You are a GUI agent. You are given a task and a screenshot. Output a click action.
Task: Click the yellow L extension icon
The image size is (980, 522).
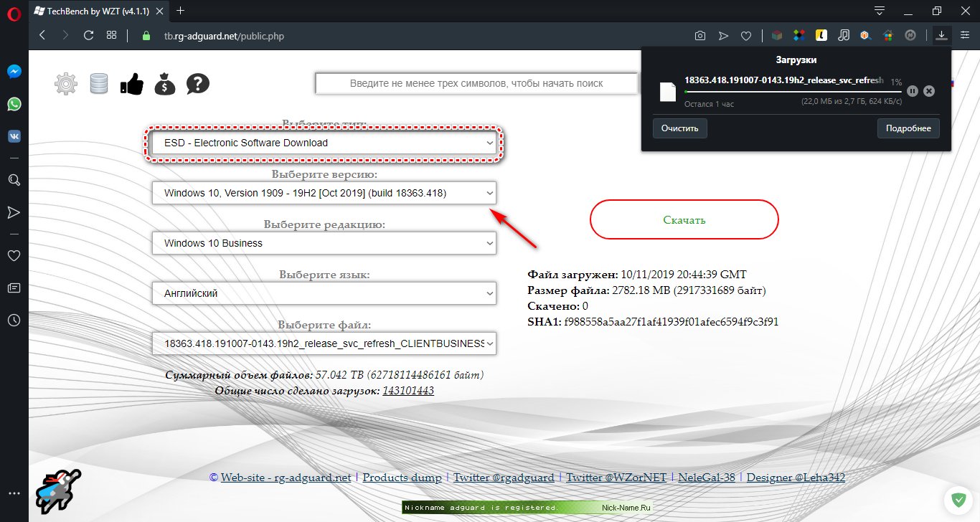pos(821,35)
